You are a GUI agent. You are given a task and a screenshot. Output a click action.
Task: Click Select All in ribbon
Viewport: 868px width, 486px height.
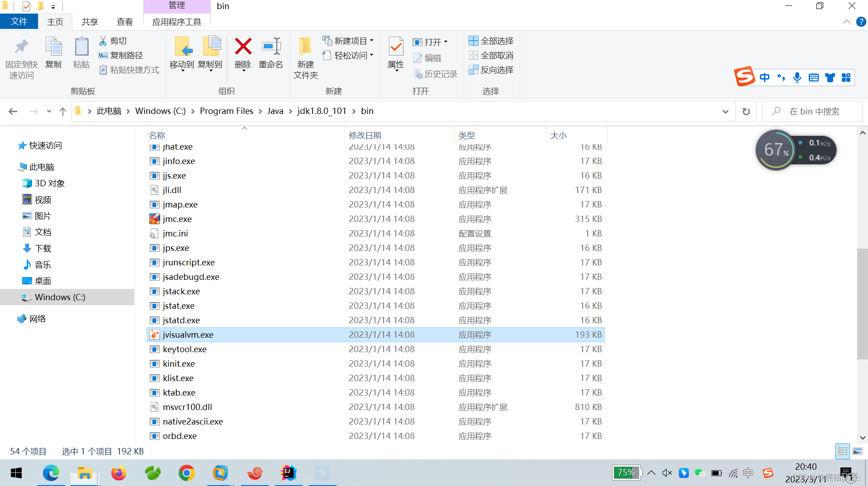(491, 41)
